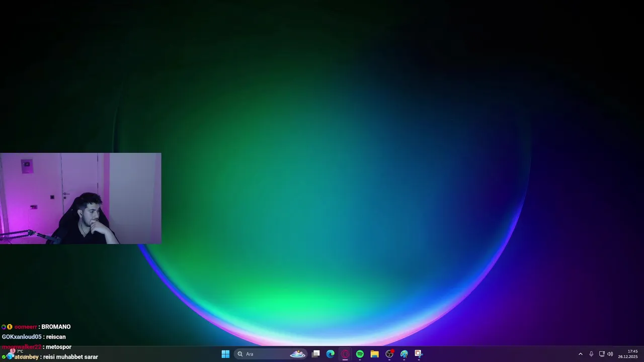Click the microphone tray icon
Image resolution: width=644 pixels, height=362 pixels.
tap(591, 354)
